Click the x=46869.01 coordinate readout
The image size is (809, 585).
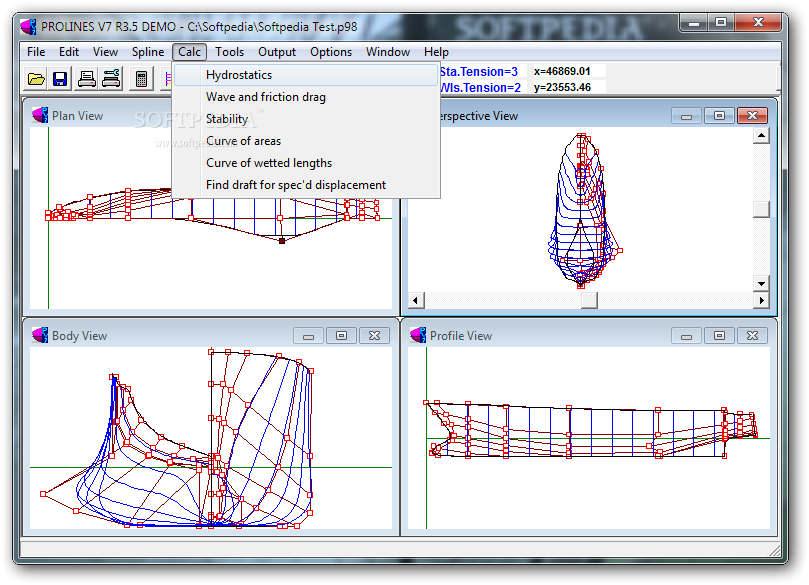(x=562, y=71)
